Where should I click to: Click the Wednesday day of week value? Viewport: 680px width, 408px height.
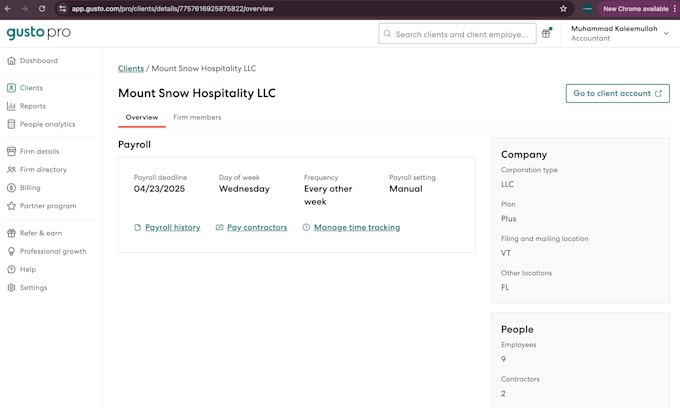pos(244,189)
